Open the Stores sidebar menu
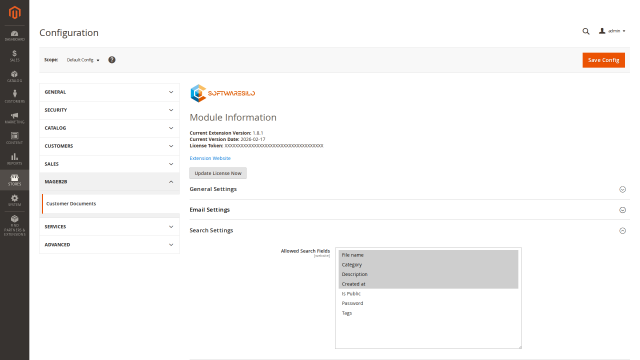Screen dimensions: 640x360 click(14, 180)
